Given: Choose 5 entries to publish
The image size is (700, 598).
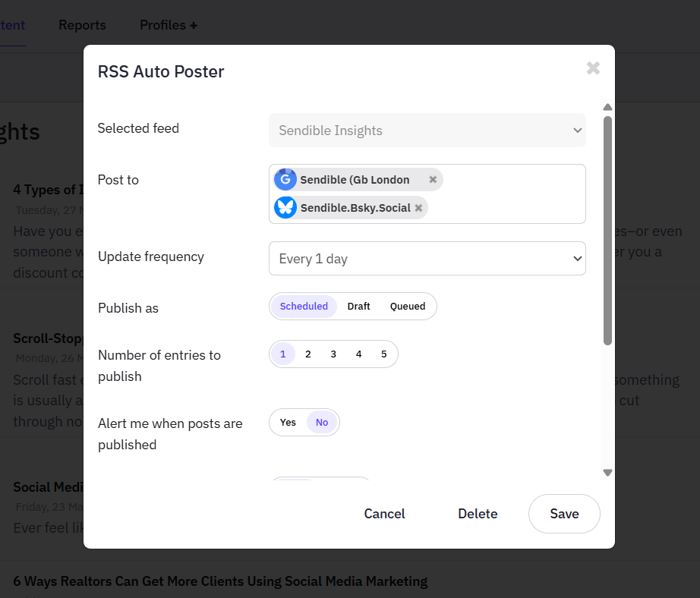Looking at the screenshot, I should (x=384, y=354).
